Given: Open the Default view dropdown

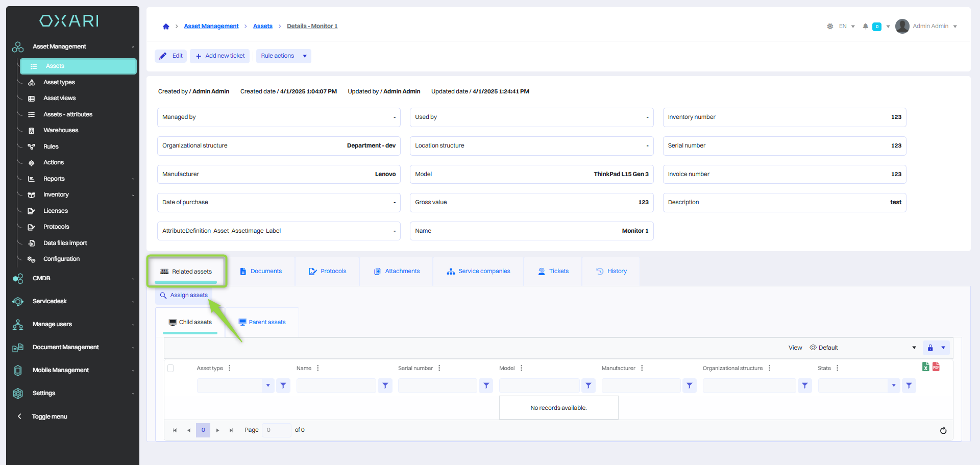Looking at the screenshot, I should pyautogui.click(x=863, y=348).
